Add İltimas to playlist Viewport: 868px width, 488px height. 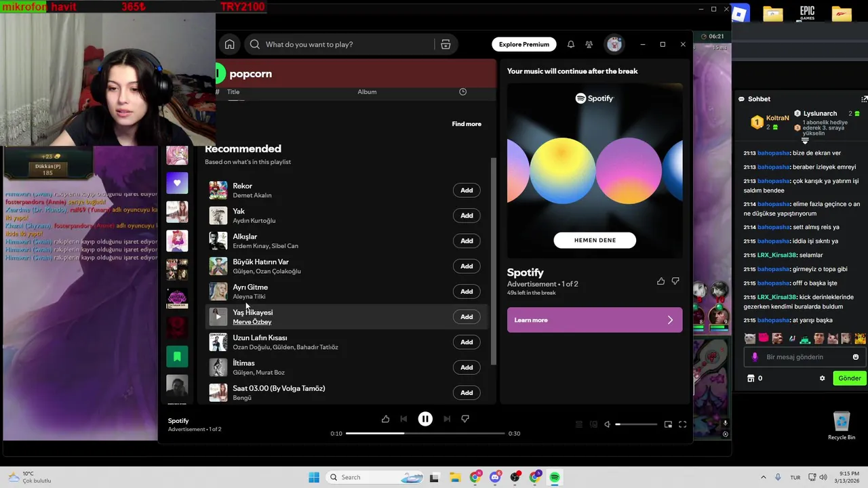click(467, 367)
